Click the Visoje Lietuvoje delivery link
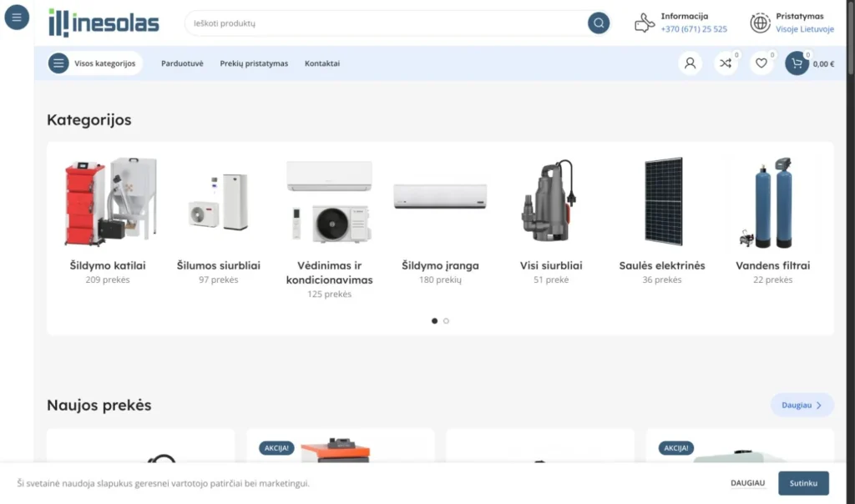Screen dimensions: 855x504 (x=805, y=29)
